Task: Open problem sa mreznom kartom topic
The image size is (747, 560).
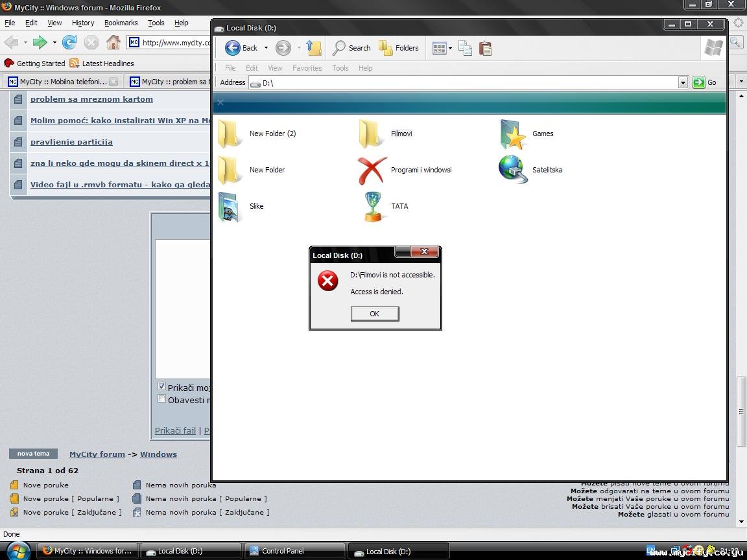Action: (x=91, y=99)
